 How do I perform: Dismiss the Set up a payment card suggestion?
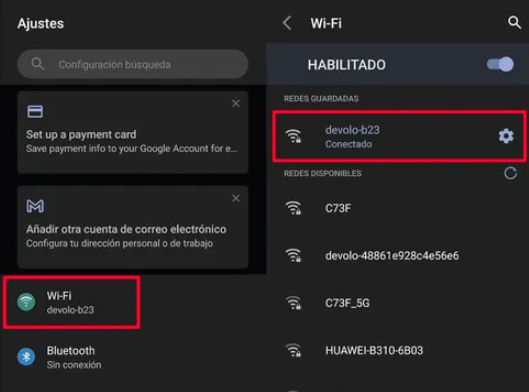236,103
